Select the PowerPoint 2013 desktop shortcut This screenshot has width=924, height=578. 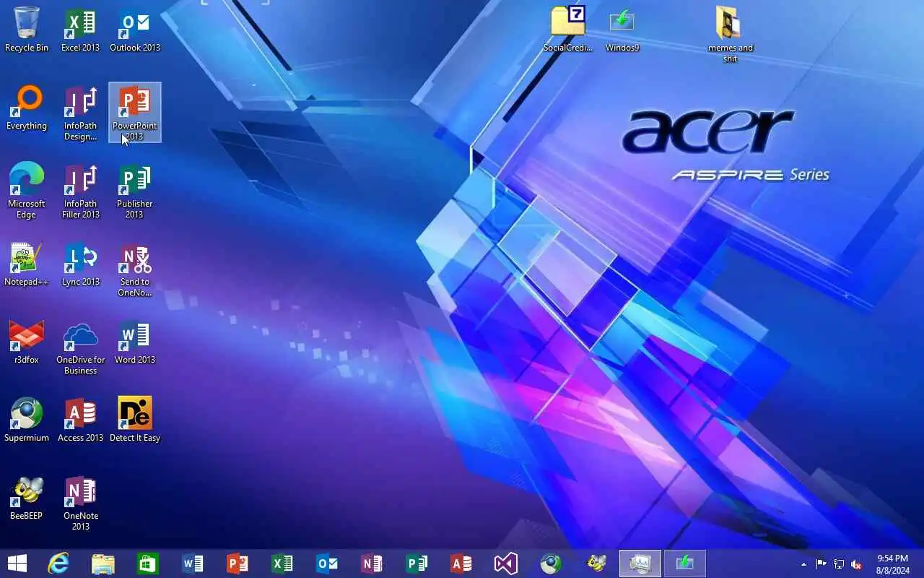pos(135,113)
